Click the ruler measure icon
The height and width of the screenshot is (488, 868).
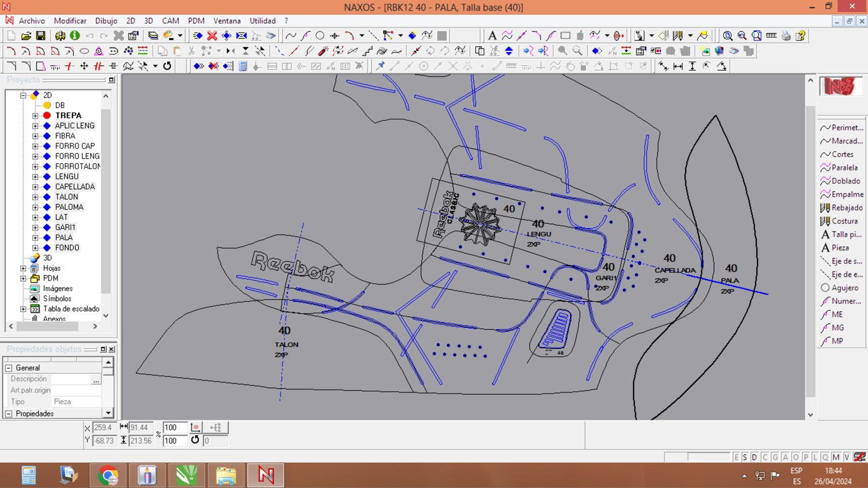(771, 36)
